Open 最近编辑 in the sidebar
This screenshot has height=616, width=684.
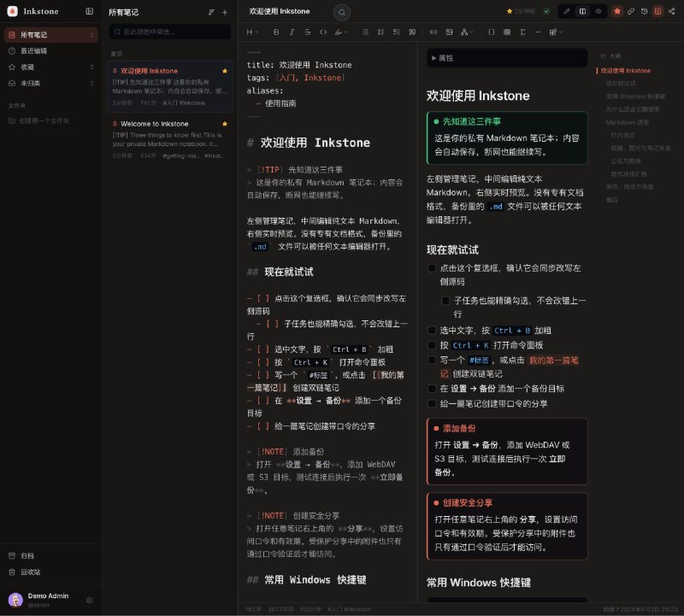click(51, 51)
